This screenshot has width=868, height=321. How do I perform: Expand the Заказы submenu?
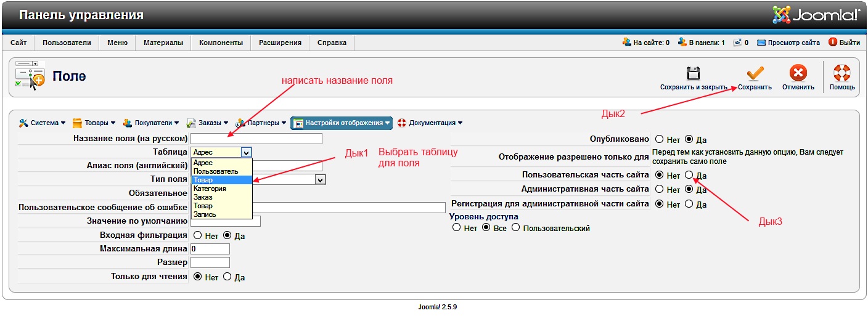click(208, 123)
